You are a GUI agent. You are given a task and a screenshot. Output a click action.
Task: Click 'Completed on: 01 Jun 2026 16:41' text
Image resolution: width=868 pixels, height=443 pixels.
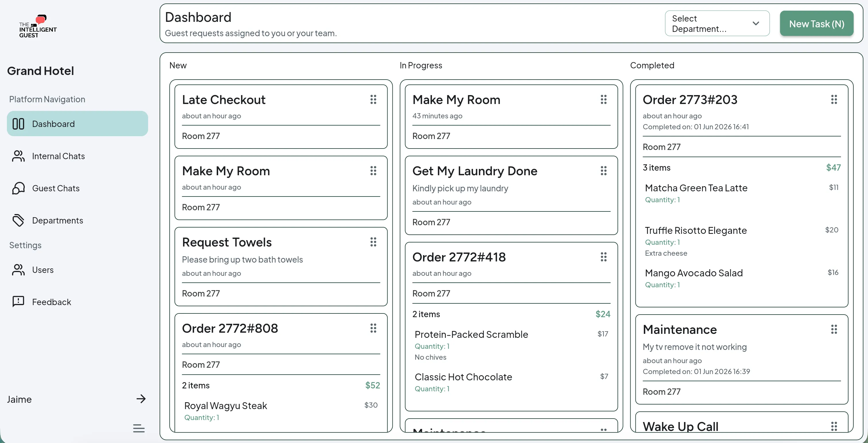(x=695, y=127)
